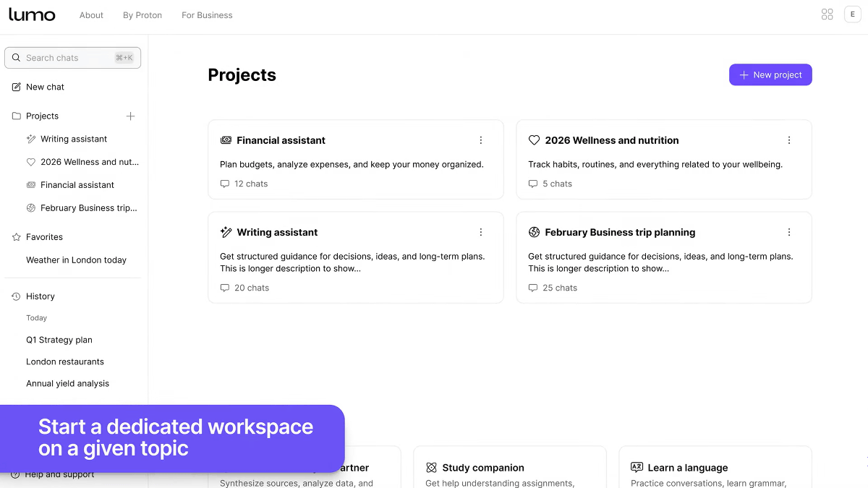Image resolution: width=868 pixels, height=488 pixels.
Task: Open Financial assistant card options menu
Action: click(481, 140)
